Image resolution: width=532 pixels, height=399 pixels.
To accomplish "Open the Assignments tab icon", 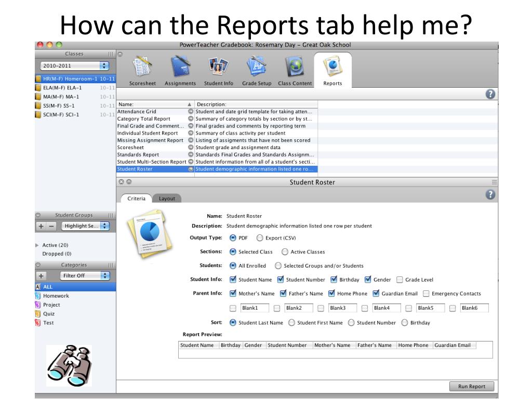I will (x=180, y=66).
